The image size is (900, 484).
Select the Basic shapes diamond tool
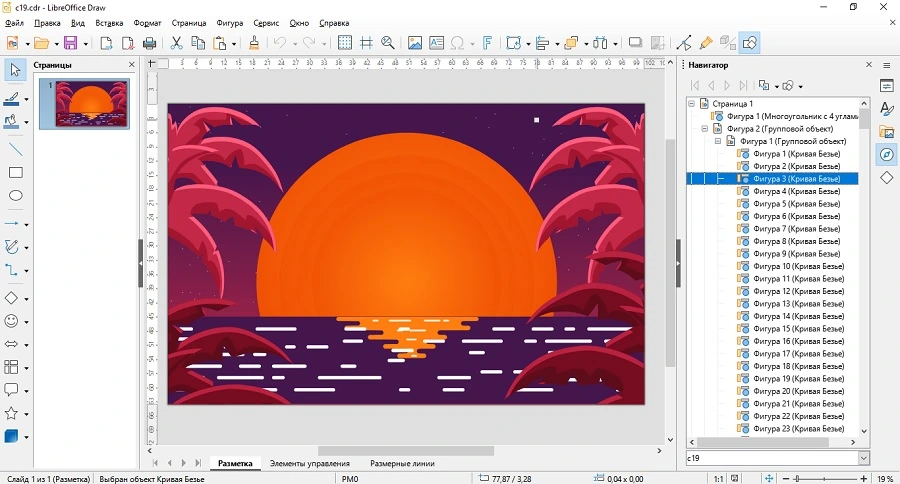[11, 298]
